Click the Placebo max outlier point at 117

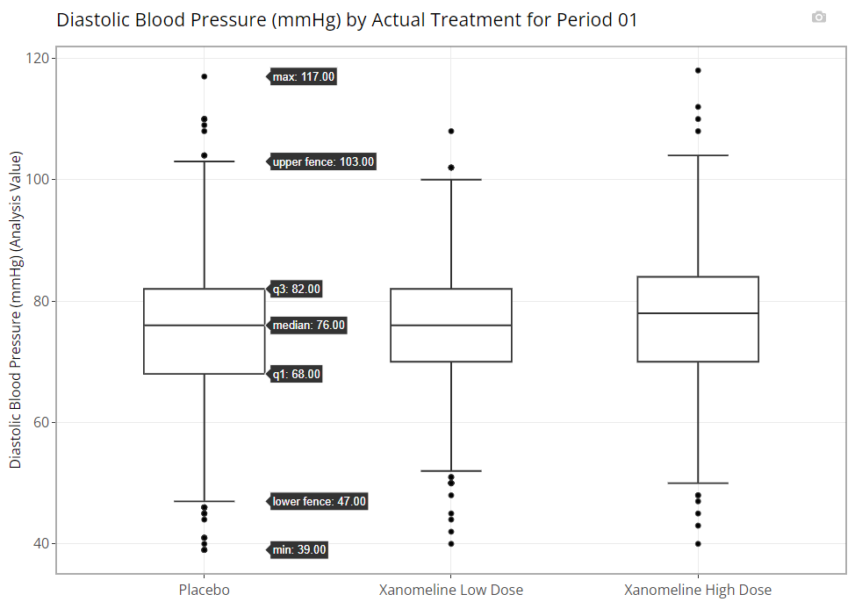(204, 77)
